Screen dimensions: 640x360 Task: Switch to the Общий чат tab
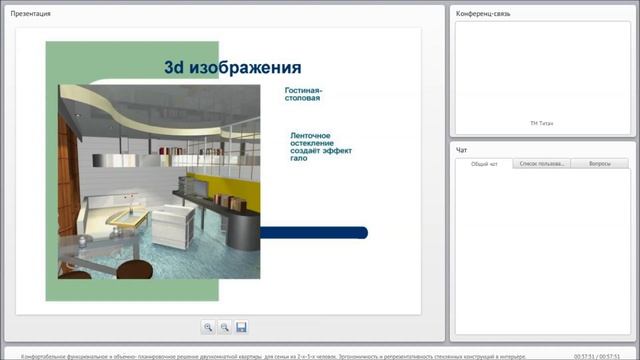(484, 164)
